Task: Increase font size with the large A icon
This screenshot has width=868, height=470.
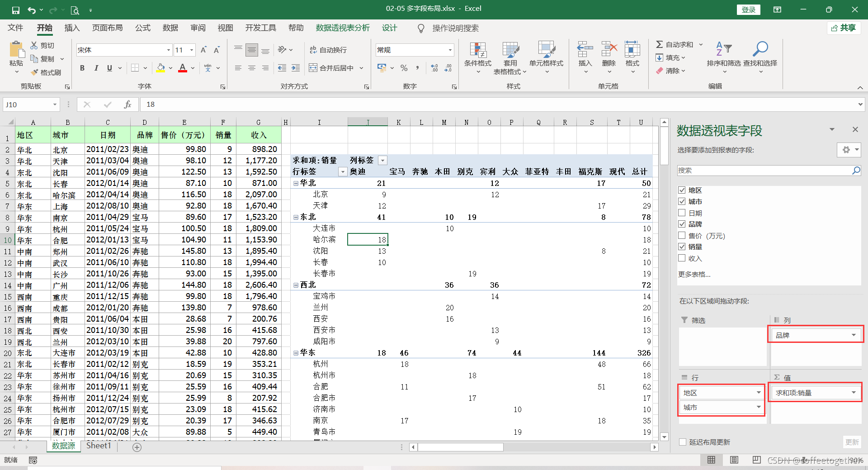Action: pyautogui.click(x=203, y=50)
